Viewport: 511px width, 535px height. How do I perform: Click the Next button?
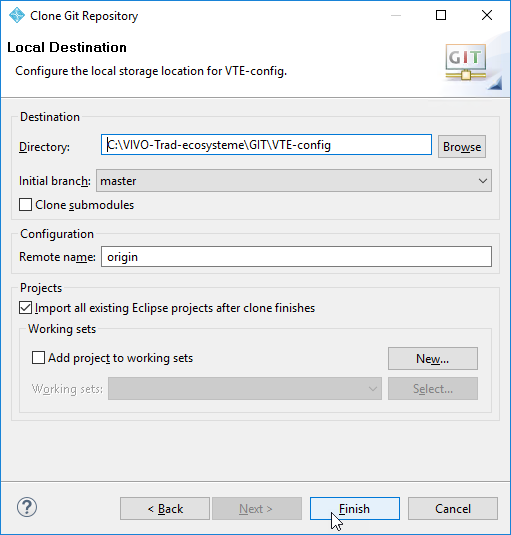(x=257, y=508)
